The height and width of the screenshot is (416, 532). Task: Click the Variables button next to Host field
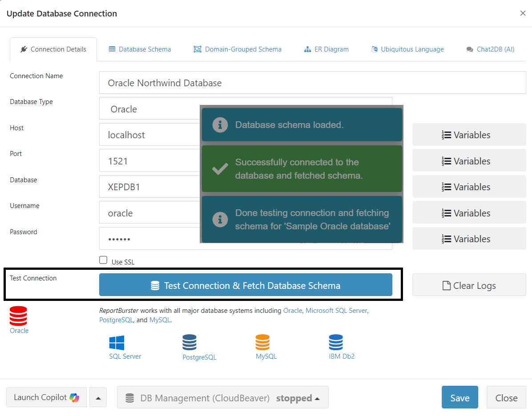(x=469, y=135)
